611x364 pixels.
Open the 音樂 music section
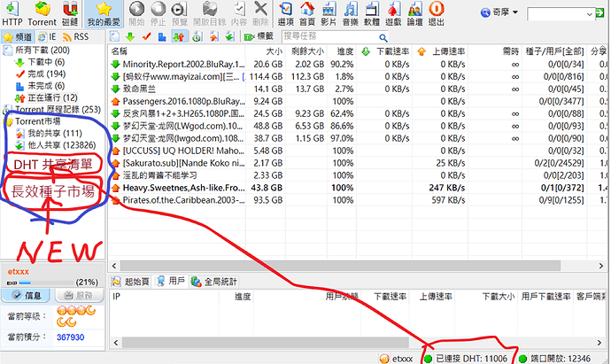point(350,13)
